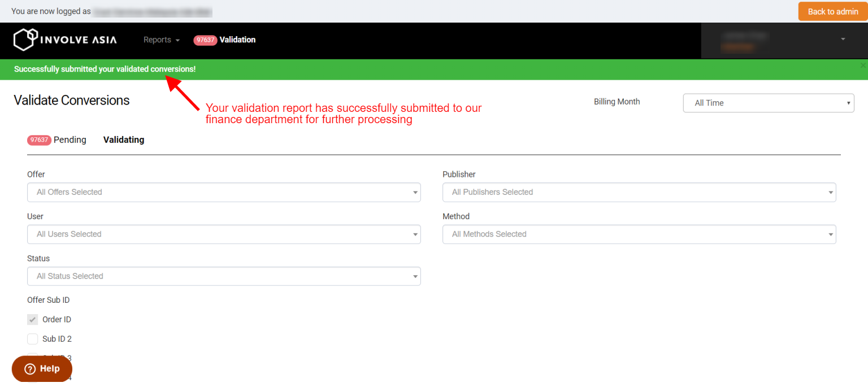Open the Reports menu
Image resolution: width=868 pixels, height=387 pixels.
click(x=161, y=40)
